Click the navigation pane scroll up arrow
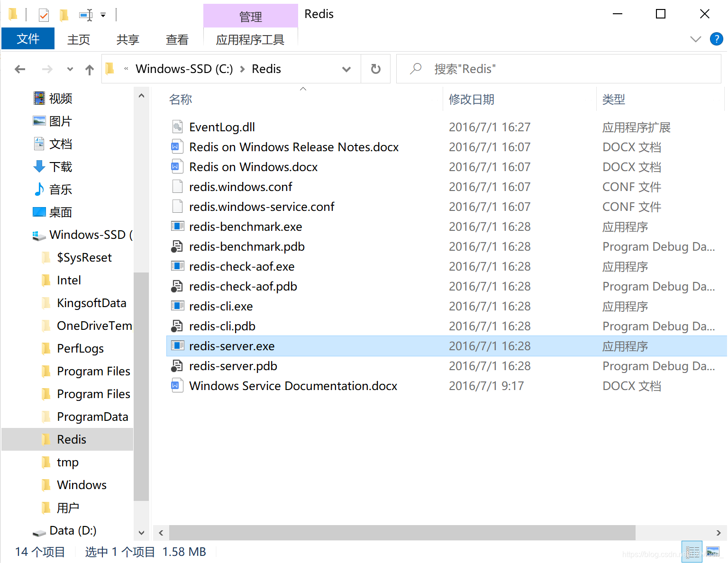Image resolution: width=728 pixels, height=563 pixels. tap(141, 96)
